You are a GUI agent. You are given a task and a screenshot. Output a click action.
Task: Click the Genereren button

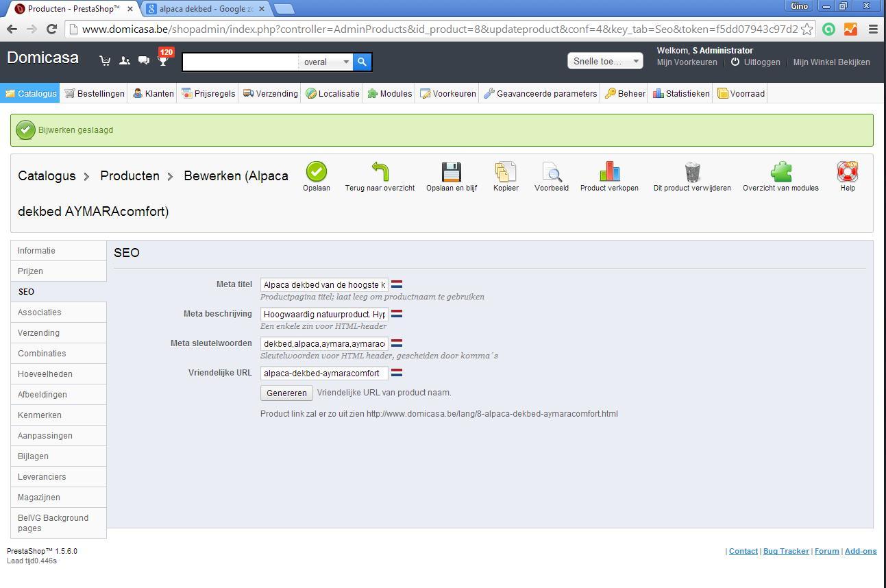pos(286,393)
